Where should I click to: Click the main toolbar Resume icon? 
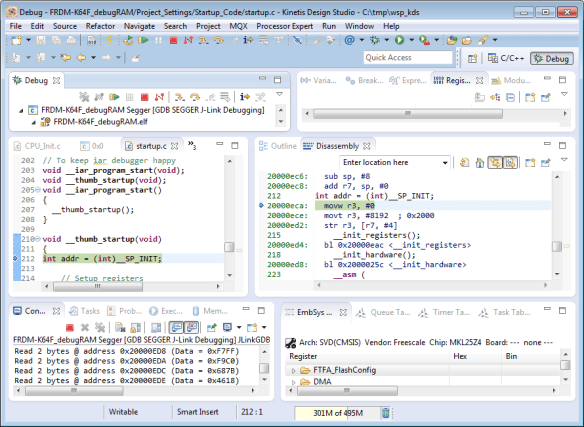(x=143, y=40)
